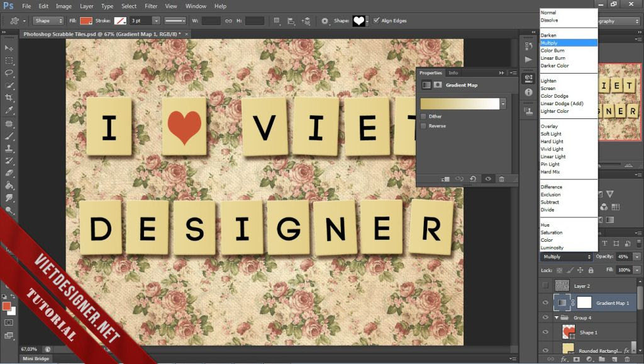644x364 pixels.
Task: Click foreground color swatch in toolbox
Action: (6, 306)
